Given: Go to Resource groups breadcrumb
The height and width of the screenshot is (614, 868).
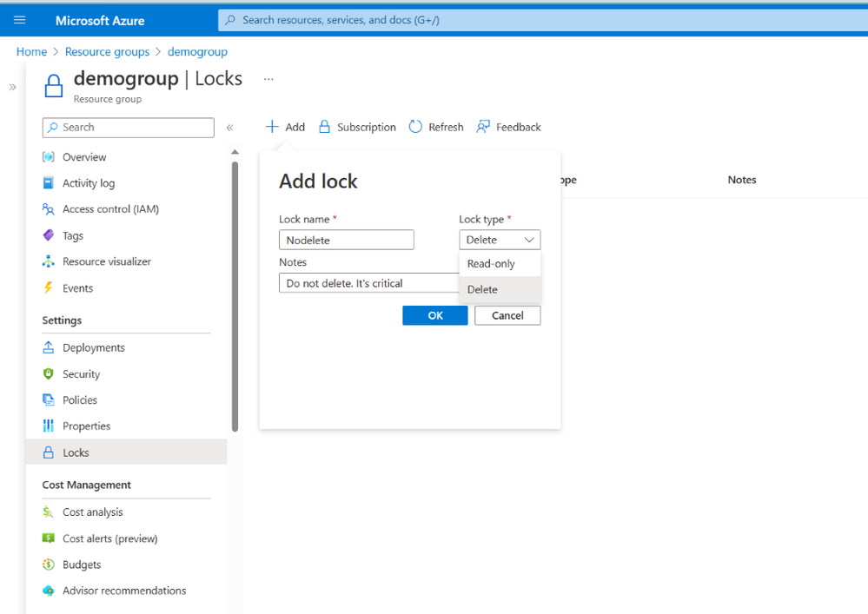Looking at the screenshot, I should 108,51.
